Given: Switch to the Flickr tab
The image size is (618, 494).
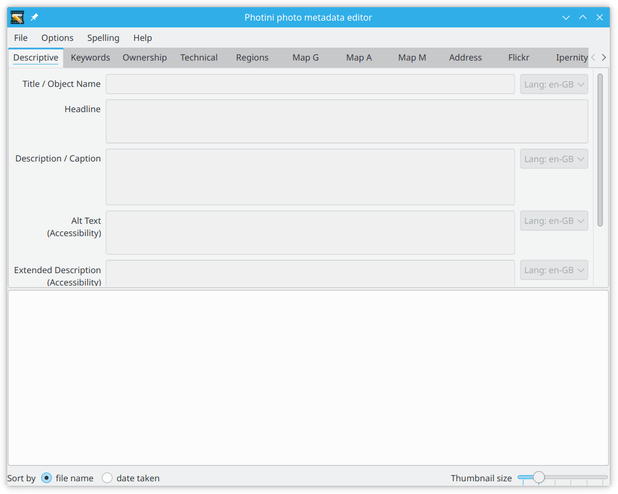Looking at the screenshot, I should (x=518, y=58).
